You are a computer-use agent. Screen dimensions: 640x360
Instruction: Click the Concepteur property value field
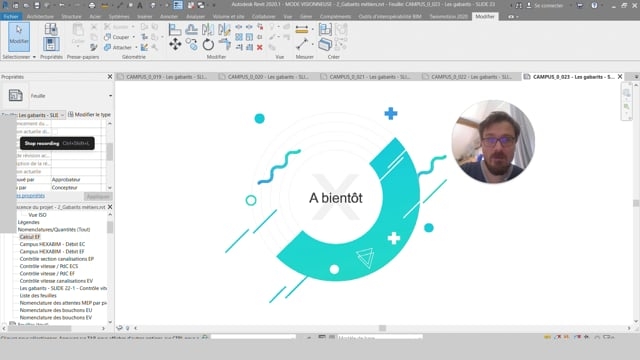tap(76, 188)
